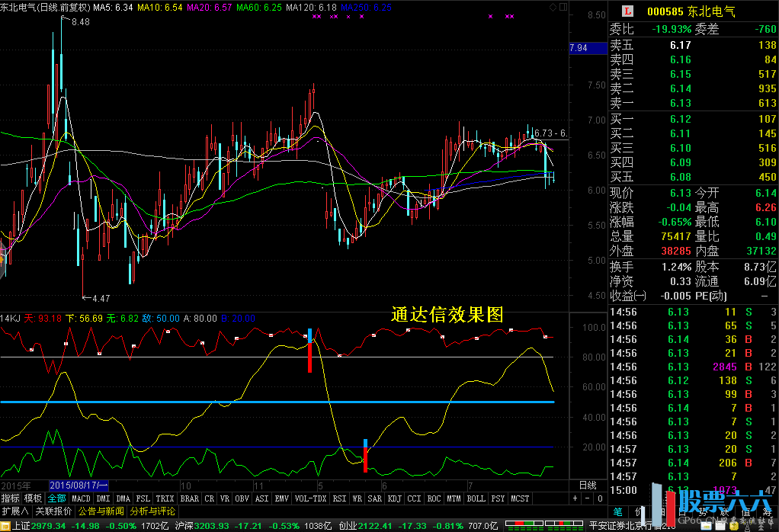Click the blue 7.94 price marker on axis

coord(579,48)
